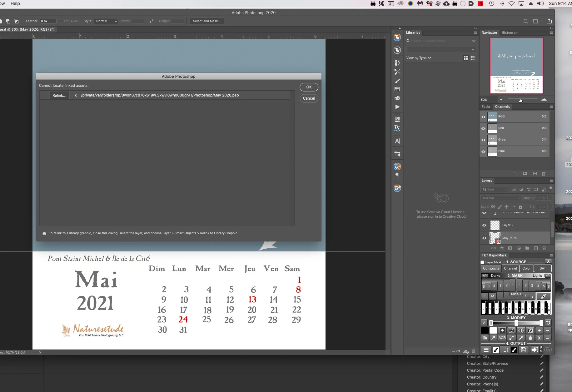Click the Relink... button
Screen dimensions: 572x392
[x=59, y=96]
